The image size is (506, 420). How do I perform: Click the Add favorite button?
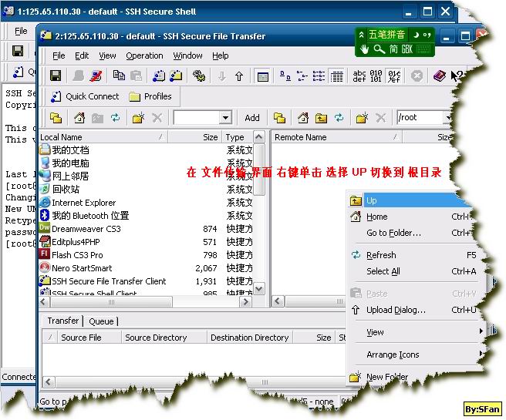pyautogui.click(x=252, y=118)
